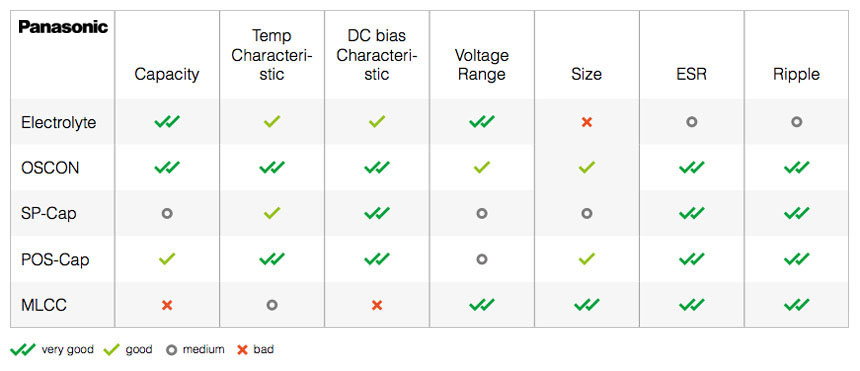860x371 pixels.
Task: Click the single checkmark in OSCON Voltage Range
Action: pos(482,167)
